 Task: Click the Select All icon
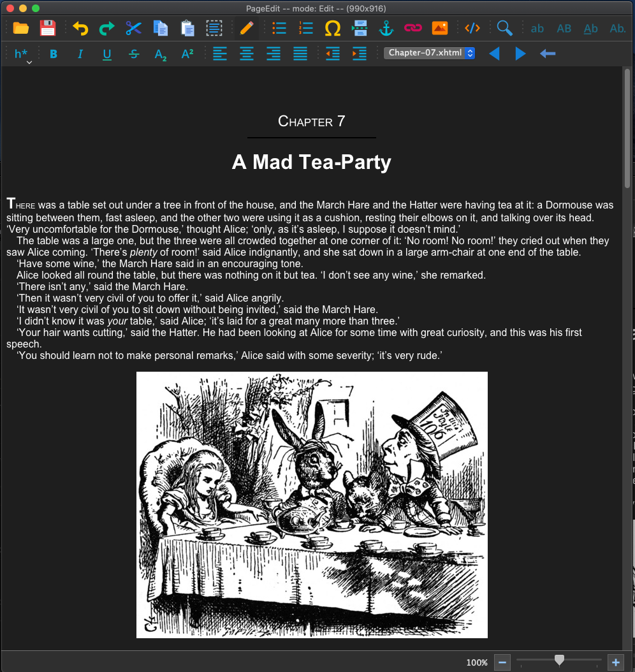(x=214, y=28)
